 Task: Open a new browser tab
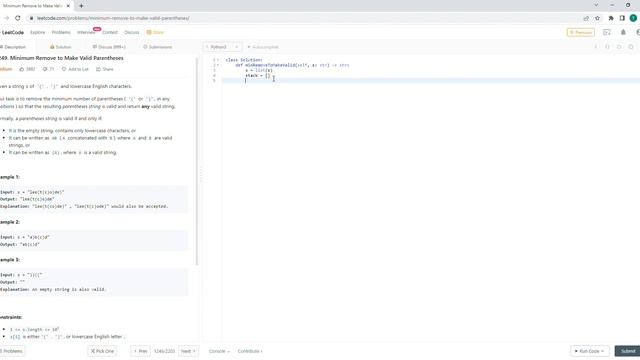coord(81,6)
